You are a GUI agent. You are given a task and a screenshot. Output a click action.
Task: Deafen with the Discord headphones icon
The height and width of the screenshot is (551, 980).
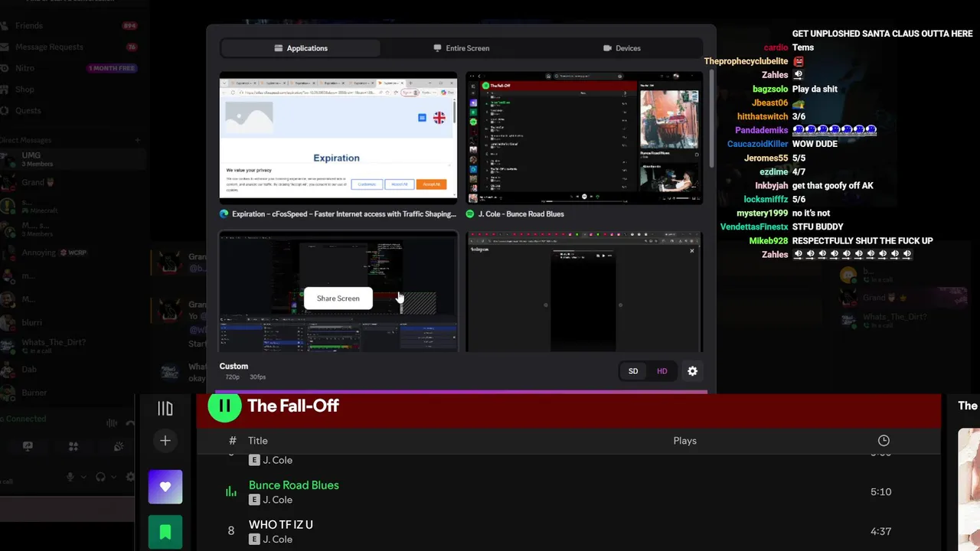pos(100,477)
